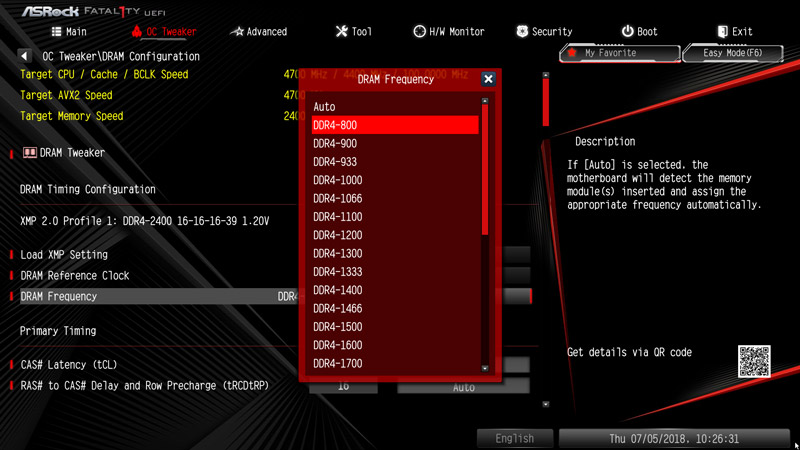Open the DRAM Tweaker item
The image size is (800, 450).
point(64,153)
